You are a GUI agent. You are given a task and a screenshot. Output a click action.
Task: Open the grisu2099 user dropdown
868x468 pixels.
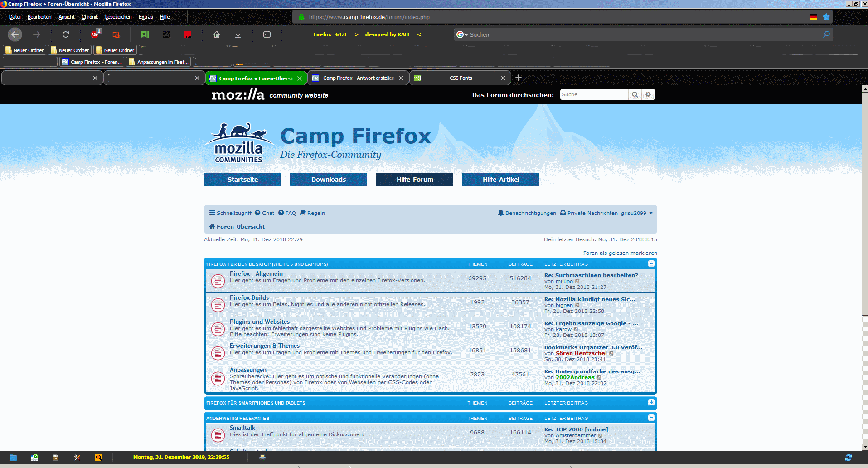pos(637,213)
